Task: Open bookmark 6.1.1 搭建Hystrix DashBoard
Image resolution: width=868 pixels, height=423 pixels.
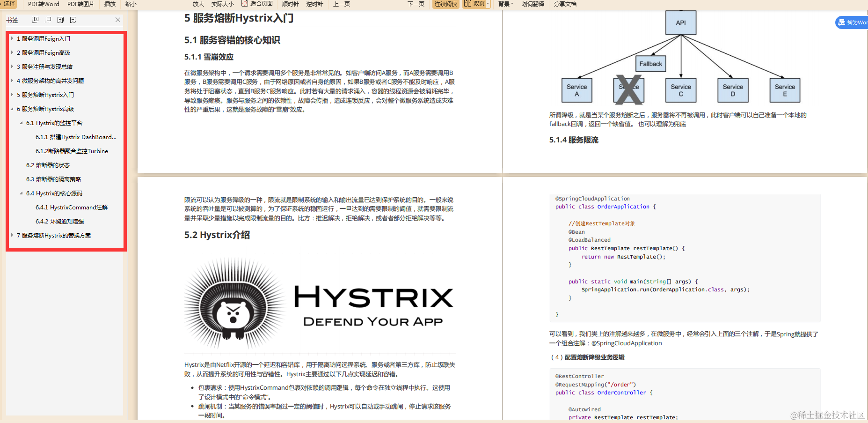Action: tap(76, 137)
